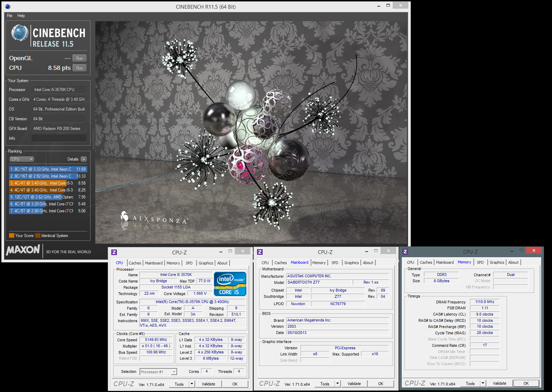Expand Tools dropdown arrow in CPU tab window
Screen dimensions: 552x392
click(192, 384)
